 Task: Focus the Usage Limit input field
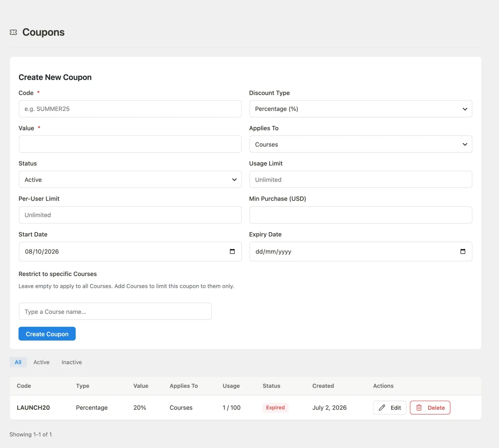point(361,179)
